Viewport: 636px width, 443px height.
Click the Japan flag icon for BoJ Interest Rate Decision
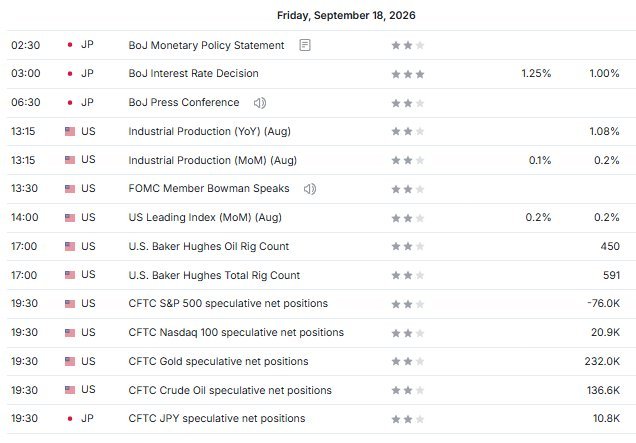(x=70, y=74)
